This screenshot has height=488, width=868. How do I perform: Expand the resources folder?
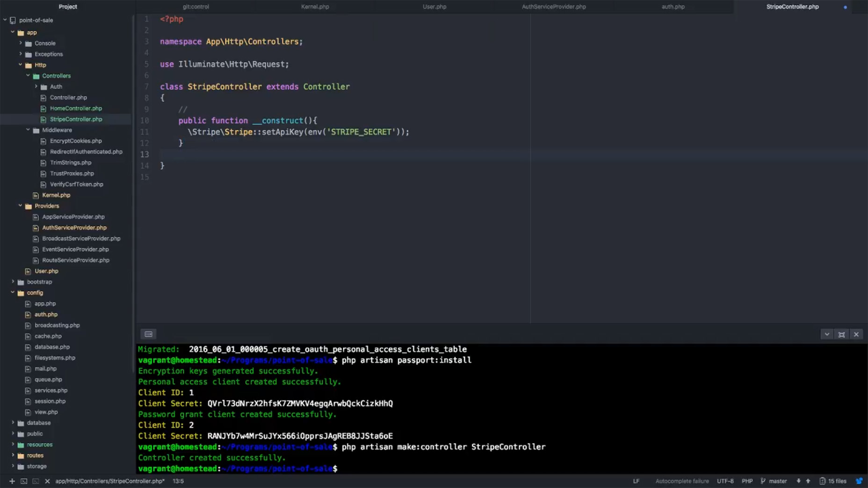tap(13, 445)
